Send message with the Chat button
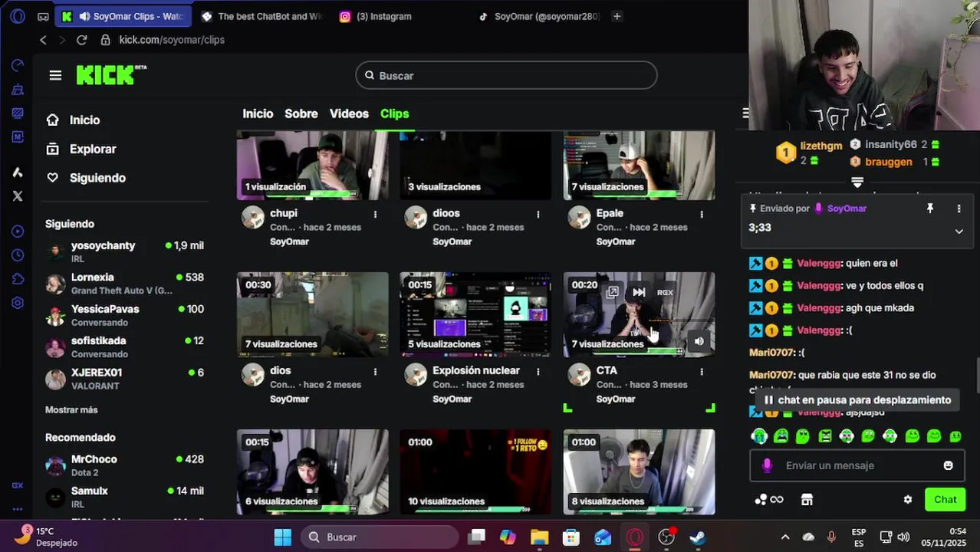The width and height of the screenshot is (980, 552). (x=945, y=499)
